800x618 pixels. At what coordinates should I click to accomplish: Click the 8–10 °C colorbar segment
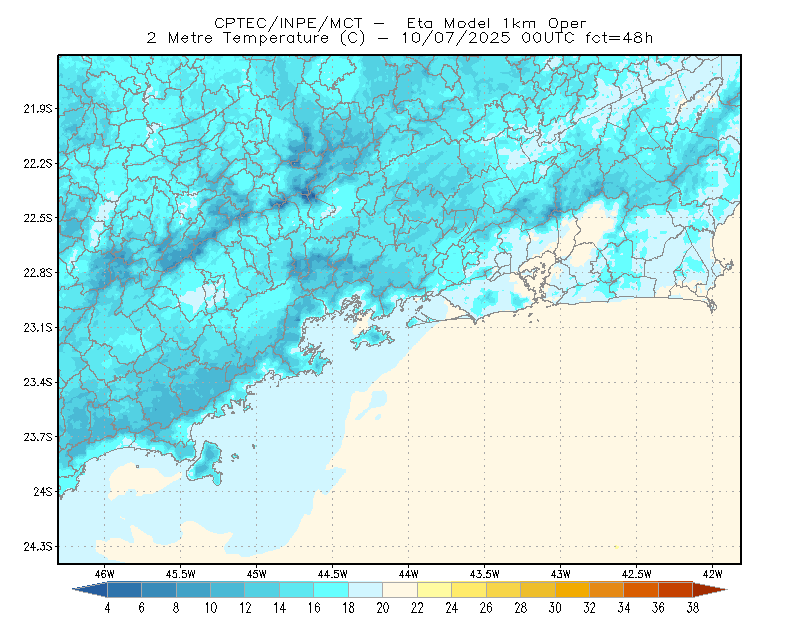pos(193,589)
